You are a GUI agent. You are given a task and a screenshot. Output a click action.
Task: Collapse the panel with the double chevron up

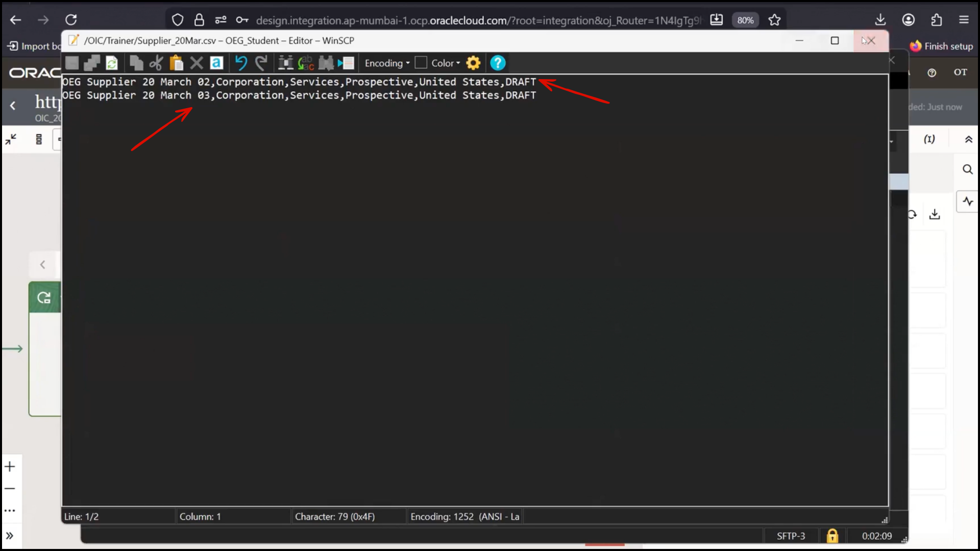pos(968,139)
